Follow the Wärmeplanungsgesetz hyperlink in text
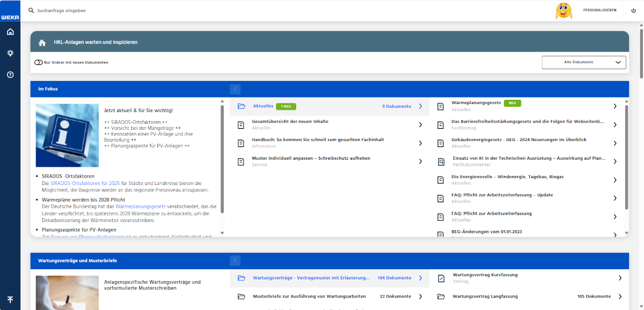This screenshot has height=310, width=644. [140, 206]
